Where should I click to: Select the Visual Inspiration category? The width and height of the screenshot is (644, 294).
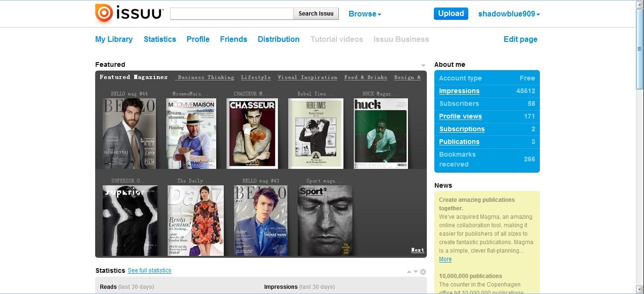307,78
